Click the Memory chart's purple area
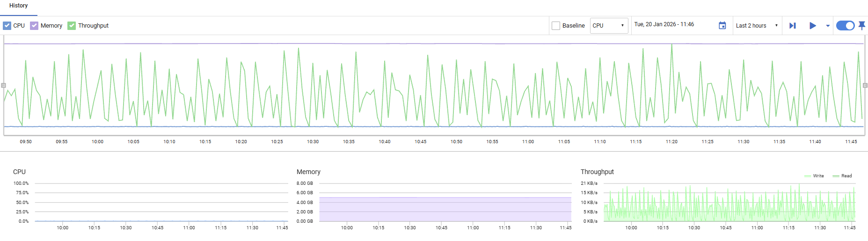The image size is (868, 241). pyautogui.click(x=445, y=209)
